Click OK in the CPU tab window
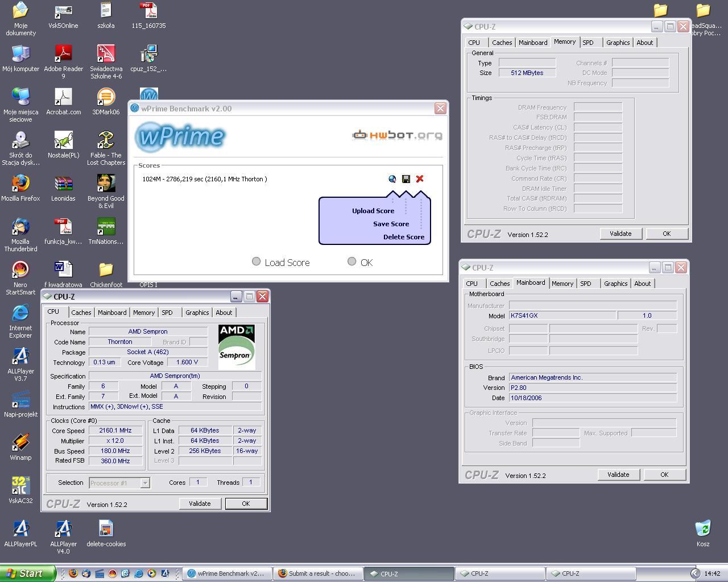Screen dimensions: 728x582 246,504
